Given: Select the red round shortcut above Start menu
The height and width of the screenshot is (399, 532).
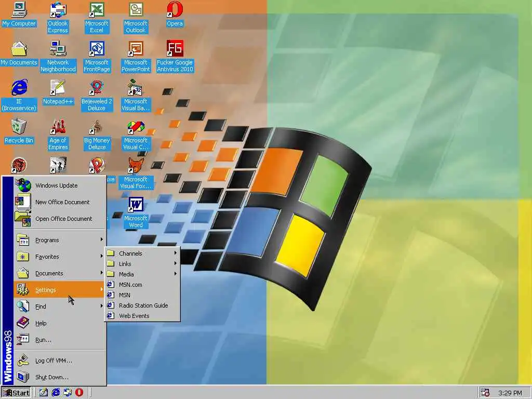Looking at the screenshot, I should (19, 166).
